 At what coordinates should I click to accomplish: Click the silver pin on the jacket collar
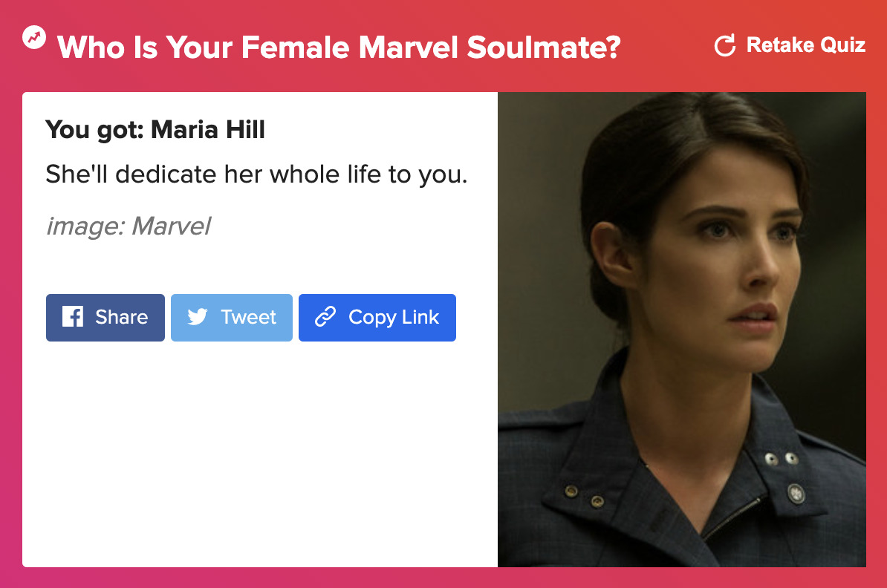point(796,494)
